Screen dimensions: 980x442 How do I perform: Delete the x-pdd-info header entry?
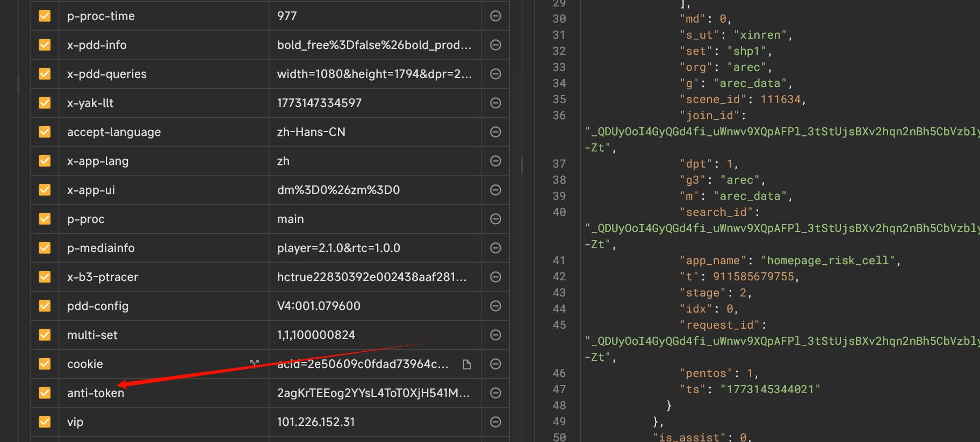tap(495, 45)
